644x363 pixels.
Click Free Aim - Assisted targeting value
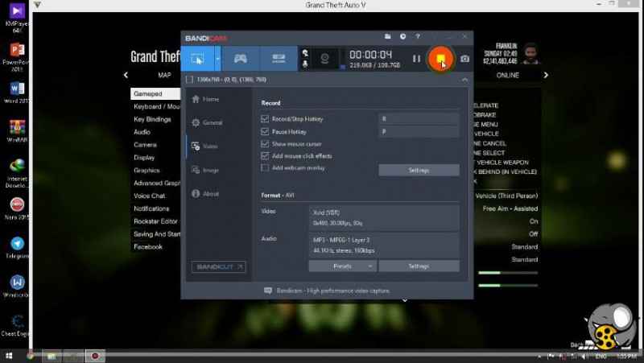pos(510,208)
